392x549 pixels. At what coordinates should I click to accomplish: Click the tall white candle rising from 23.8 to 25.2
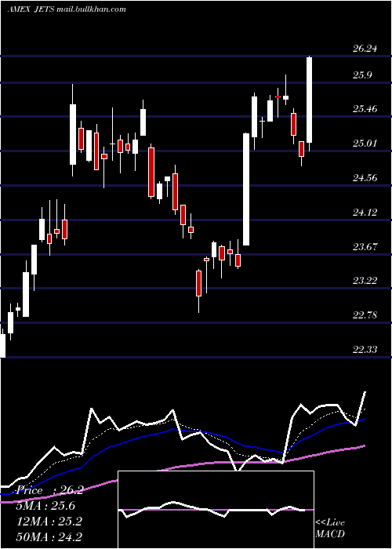point(246,189)
